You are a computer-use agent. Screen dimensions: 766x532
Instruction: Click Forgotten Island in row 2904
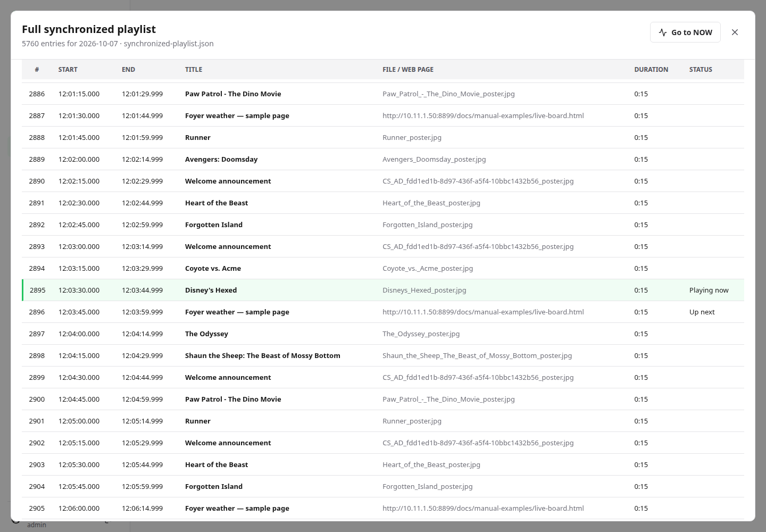coord(214,487)
